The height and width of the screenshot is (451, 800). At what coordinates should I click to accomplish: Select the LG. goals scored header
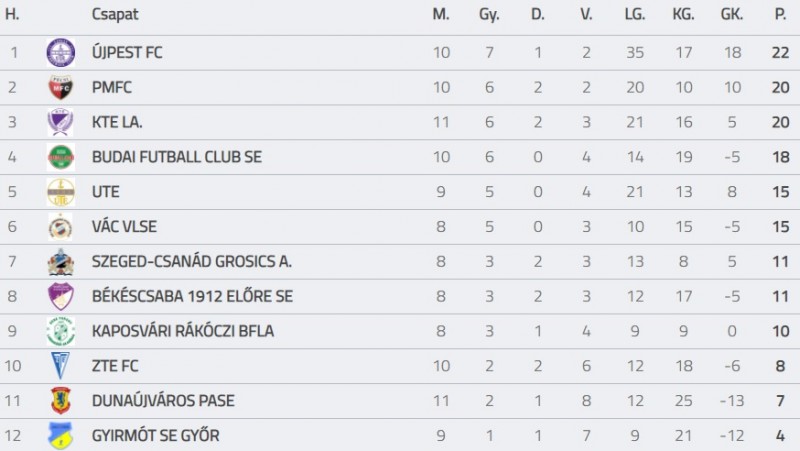[635, 14]
